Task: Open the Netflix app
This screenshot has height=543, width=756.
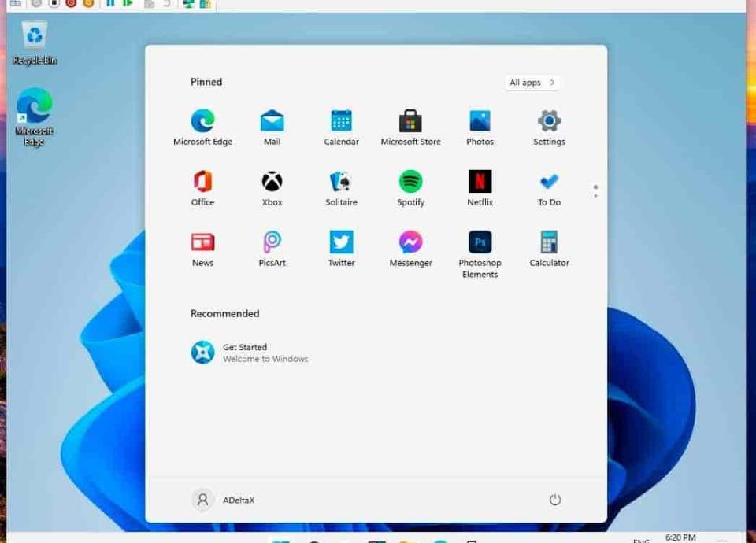Action: tap(480, 182)
